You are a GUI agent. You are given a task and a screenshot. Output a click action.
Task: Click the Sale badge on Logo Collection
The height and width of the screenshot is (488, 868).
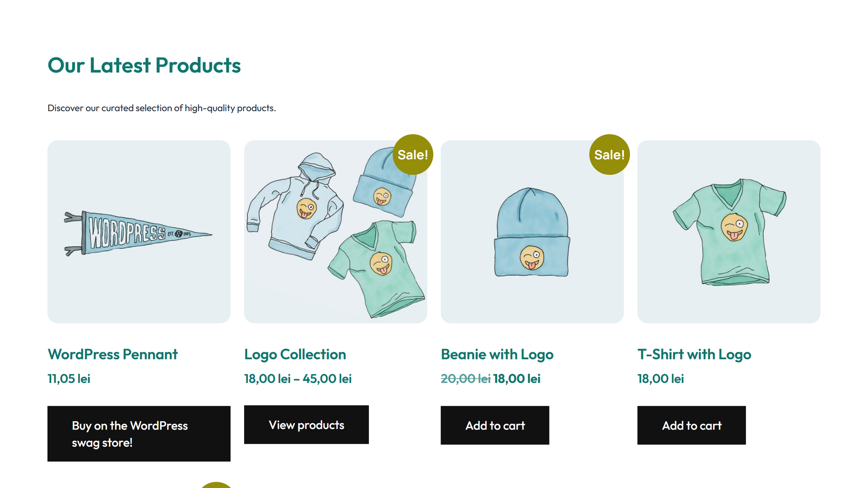pyautogui.click(x=413, y=154)
